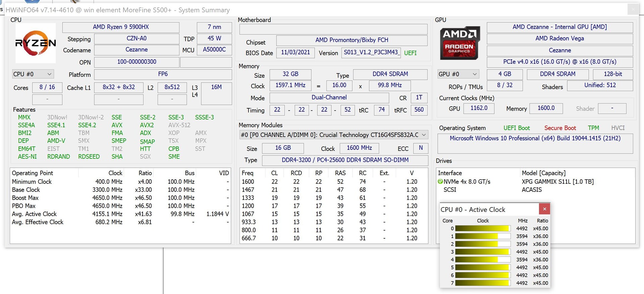
Task: Click the AMD Cezanne - Internal GPU name field
Action: tap(560, 27)
